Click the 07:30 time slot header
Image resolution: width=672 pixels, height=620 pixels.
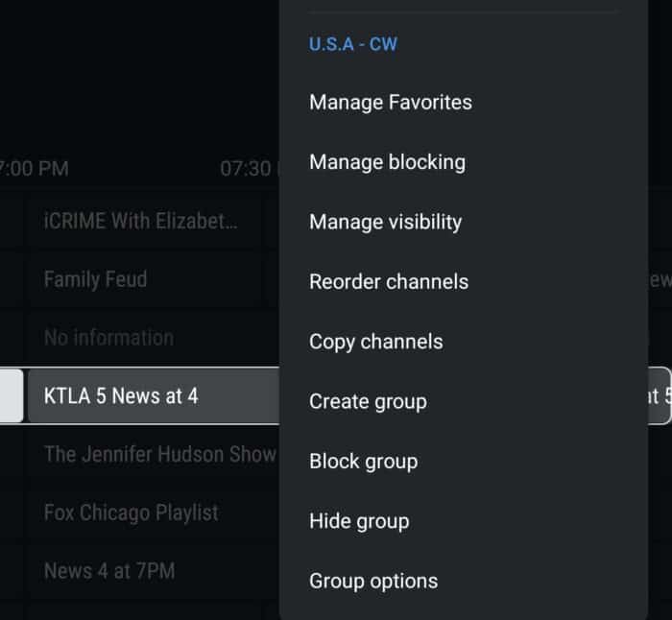(246, 169)
